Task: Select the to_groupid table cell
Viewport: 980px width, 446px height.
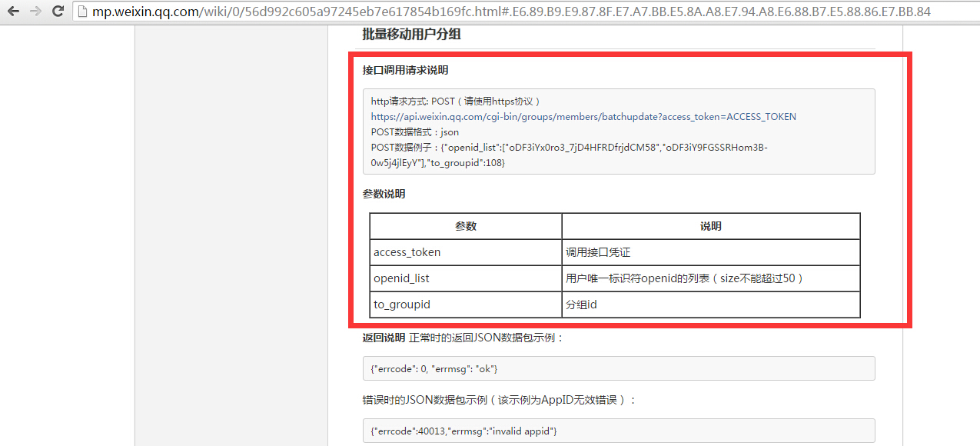Action: coord(466,305)
